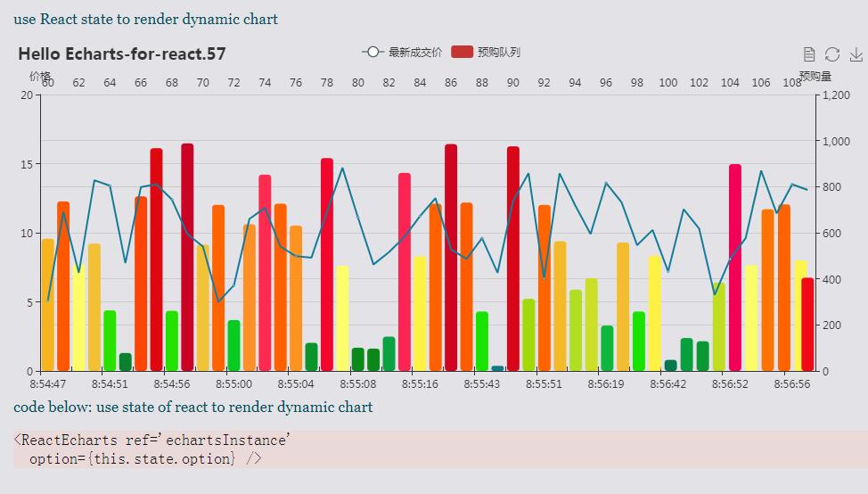Click the ReactEcharts code block
868x494 pixels.
[x=440, y=449]
